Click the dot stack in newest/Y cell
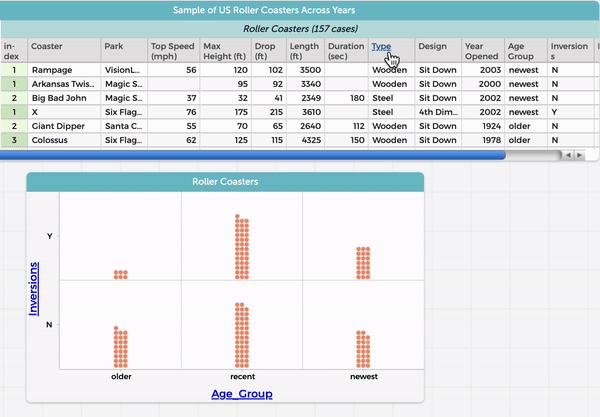Image resolution: width=600 pixels, height=417 pixels. pyautogui.click(x=363, y=263)
